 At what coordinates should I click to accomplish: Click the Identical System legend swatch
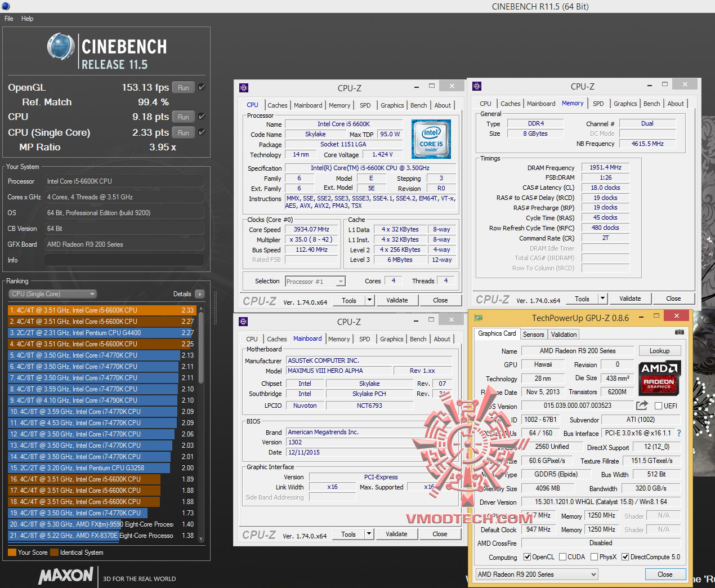click(x=54, y=553)
